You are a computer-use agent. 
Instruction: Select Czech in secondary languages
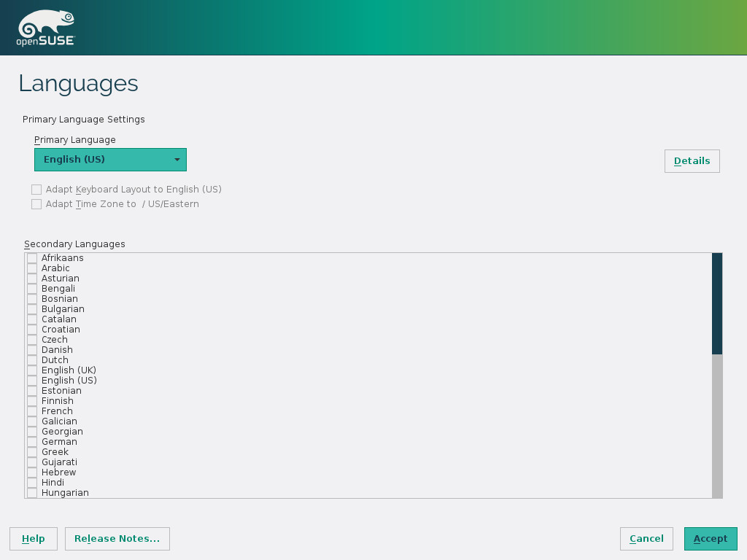[x=32, y=340]
